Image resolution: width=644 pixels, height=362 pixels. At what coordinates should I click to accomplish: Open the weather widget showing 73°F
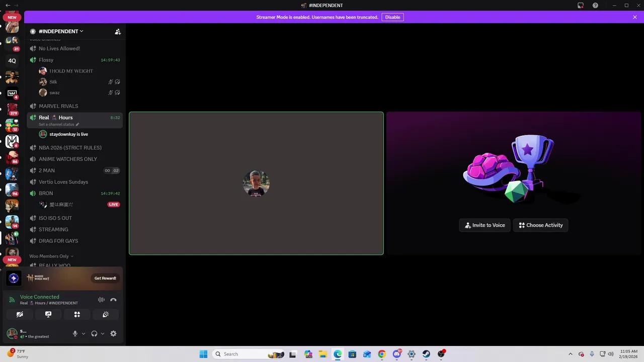[x=19, y=354]
